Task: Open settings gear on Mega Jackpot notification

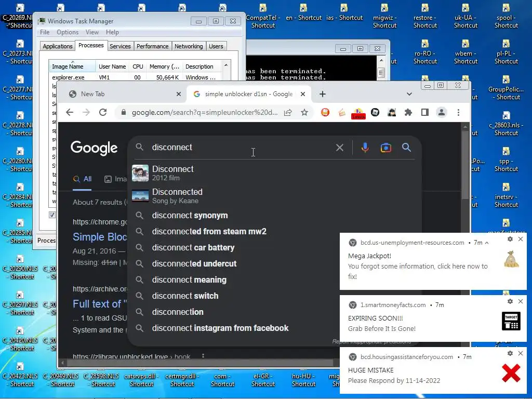Action: point(510,239)
